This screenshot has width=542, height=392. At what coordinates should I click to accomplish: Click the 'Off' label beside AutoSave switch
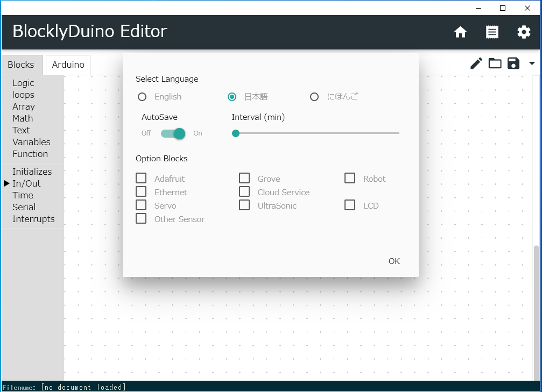click(146, 133)
